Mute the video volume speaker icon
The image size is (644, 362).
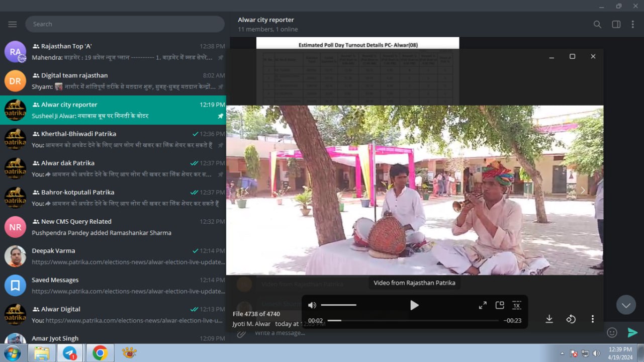pos(312,305)
